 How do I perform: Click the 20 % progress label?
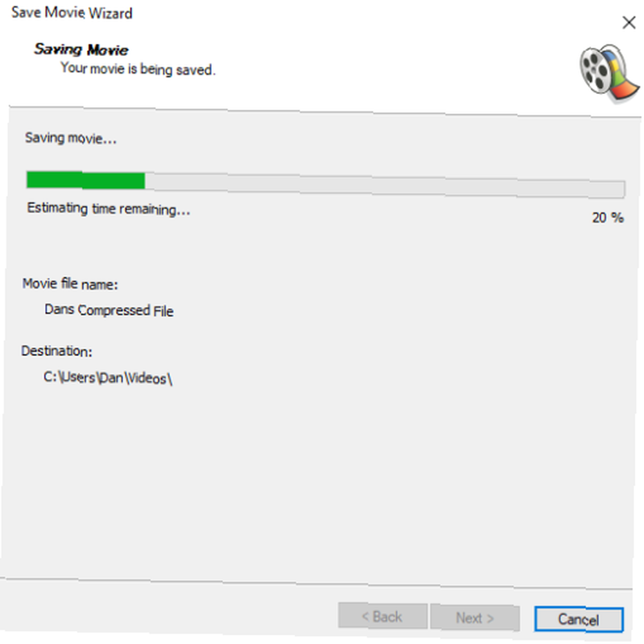tap(608, 218)
